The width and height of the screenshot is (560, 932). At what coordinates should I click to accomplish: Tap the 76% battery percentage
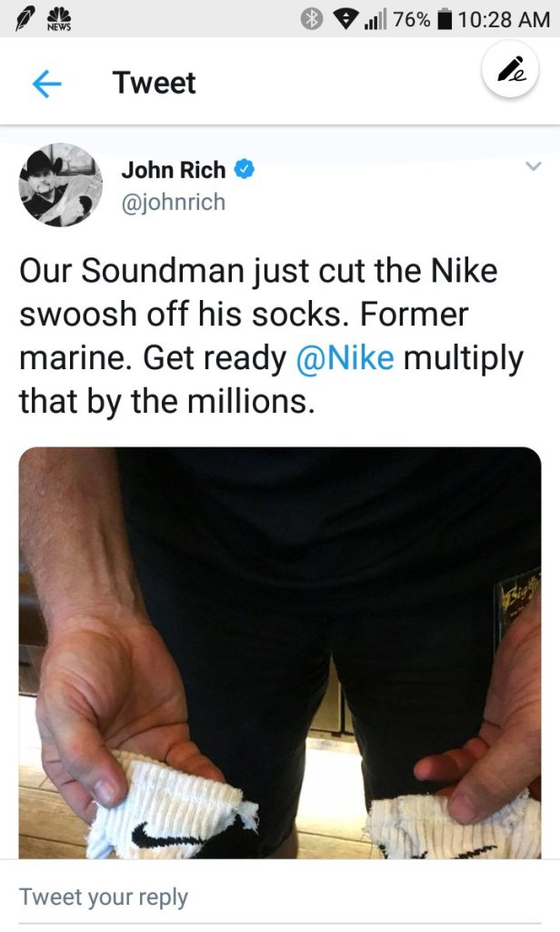(411, 19)
